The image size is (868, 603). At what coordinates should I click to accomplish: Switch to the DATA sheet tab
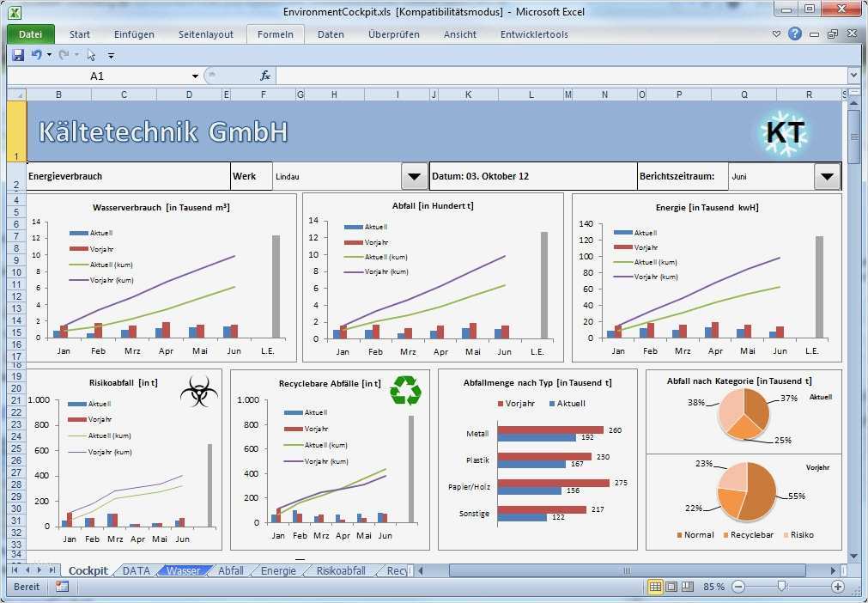click(x=137, y=570)
